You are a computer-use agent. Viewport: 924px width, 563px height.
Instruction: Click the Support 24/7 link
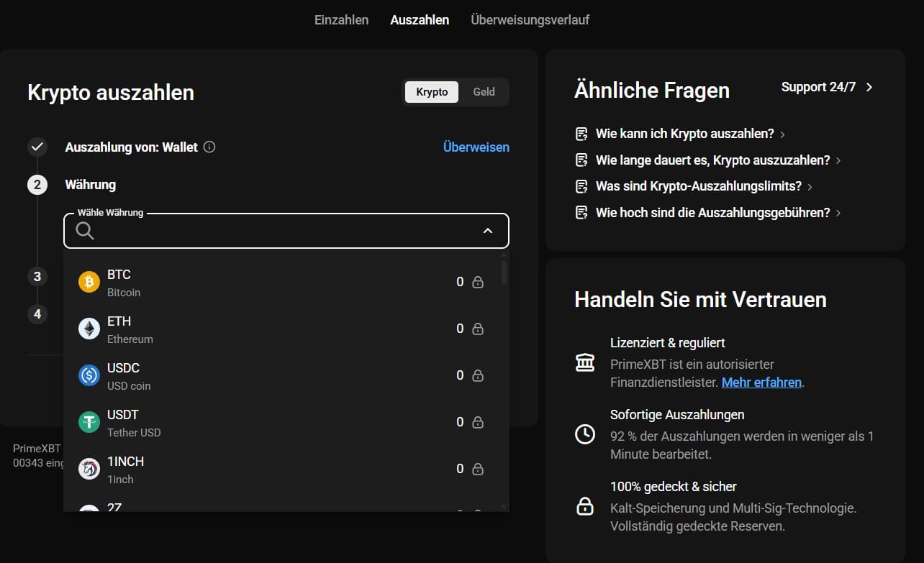(x=818, y=87)
